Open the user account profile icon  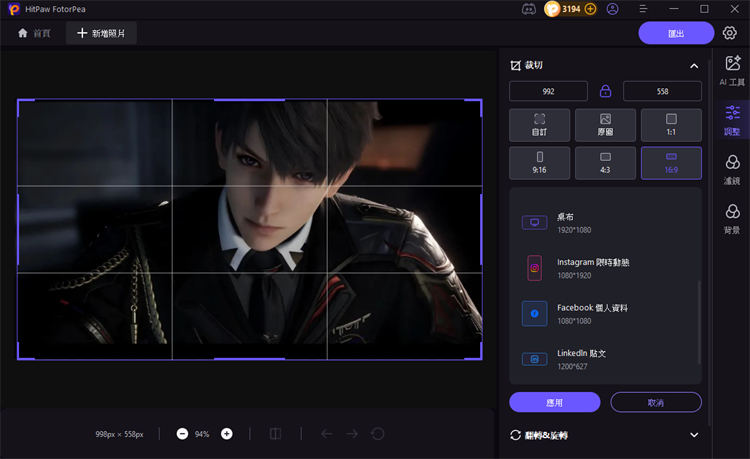coord(612,9)
